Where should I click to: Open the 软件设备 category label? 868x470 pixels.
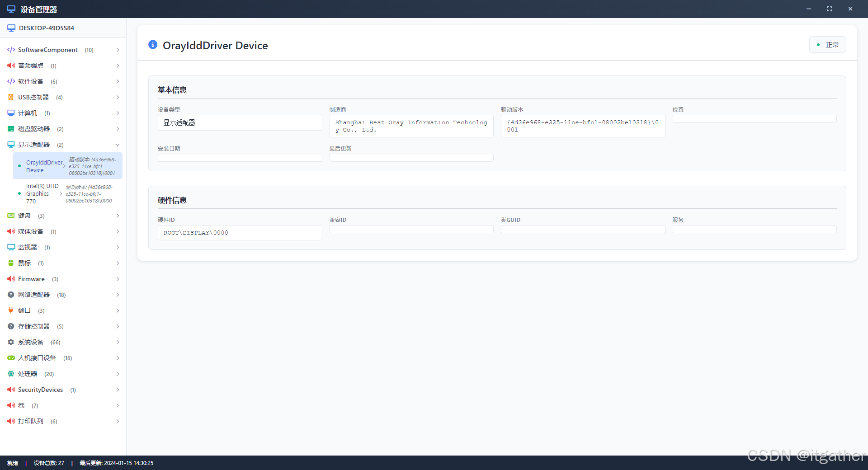pyautogui.click(x=31, y=81)
